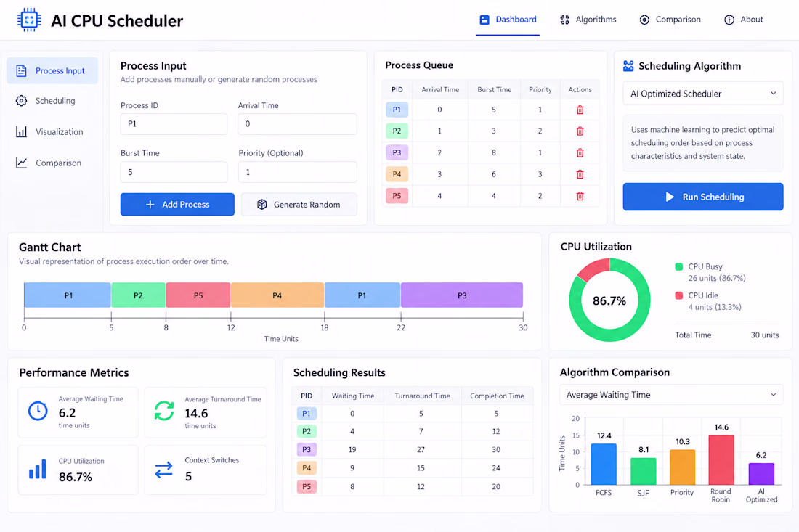Go to the Comparison tab in top navigation

pos(670,20)
